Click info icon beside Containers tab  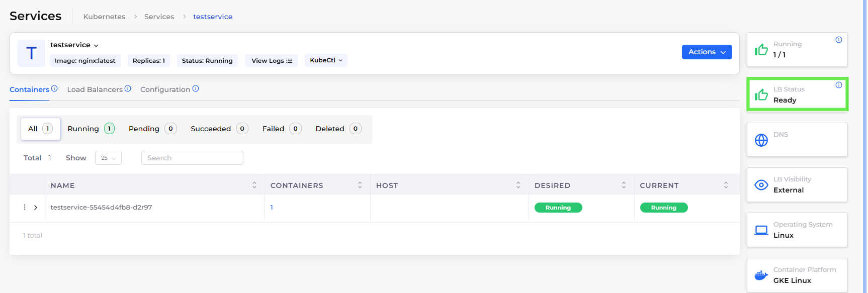click(x=54, y=88)
